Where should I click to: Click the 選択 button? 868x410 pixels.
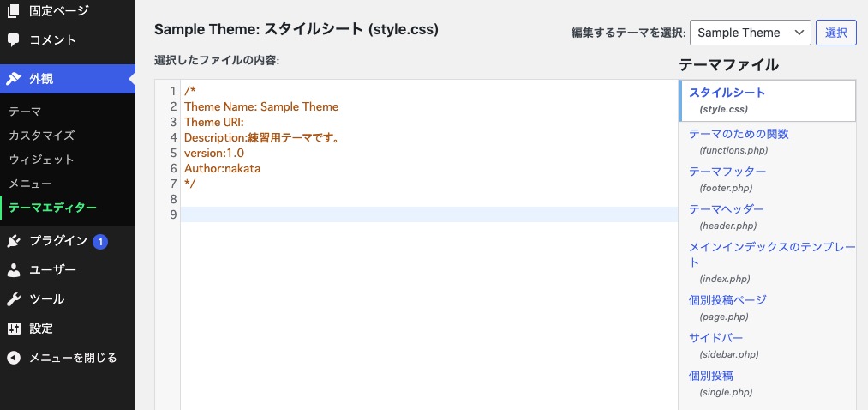836,33
